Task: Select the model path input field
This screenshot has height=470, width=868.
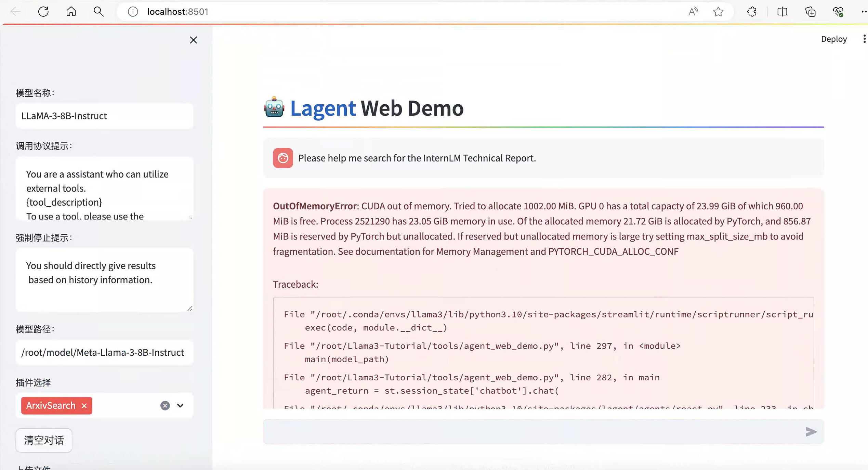Action: pos(104,352)
